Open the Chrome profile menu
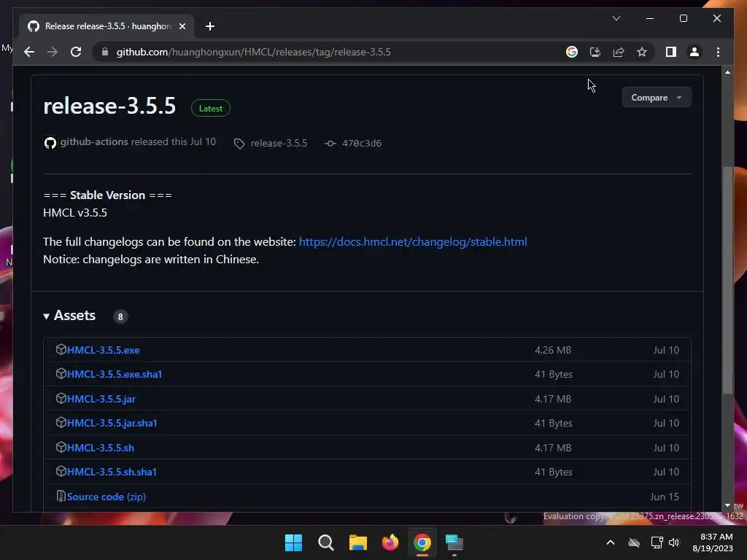747x560 pixels. 694,52
